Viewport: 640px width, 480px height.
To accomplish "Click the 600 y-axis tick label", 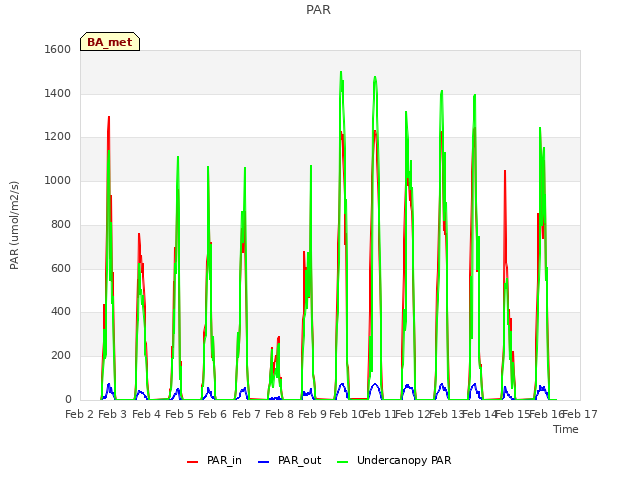I will pyautogui.click(x=61, y=268).
